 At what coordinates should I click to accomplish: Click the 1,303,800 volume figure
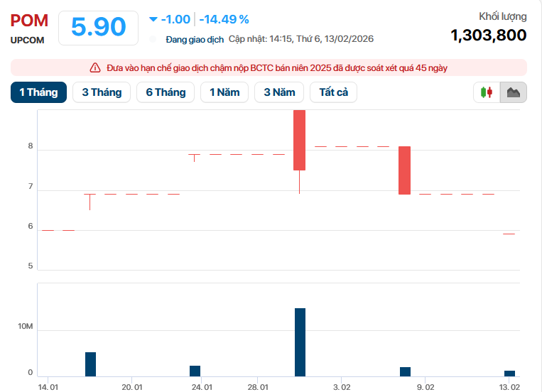tap(489, 35)
